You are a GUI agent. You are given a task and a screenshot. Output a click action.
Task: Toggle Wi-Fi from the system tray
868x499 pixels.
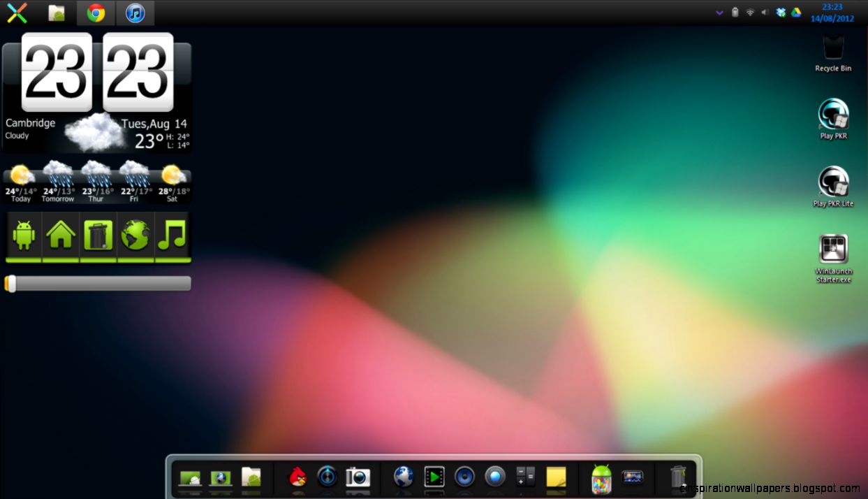[750, 12]
